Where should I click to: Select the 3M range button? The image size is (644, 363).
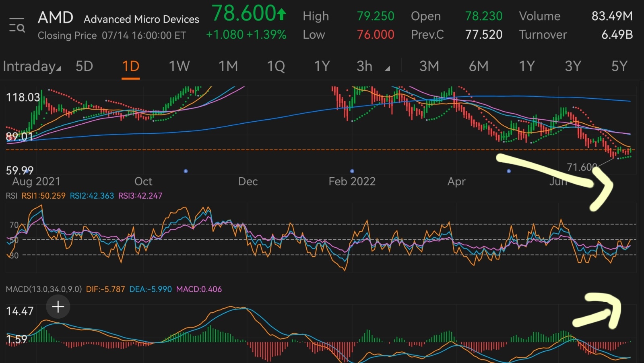pos(429,66)
